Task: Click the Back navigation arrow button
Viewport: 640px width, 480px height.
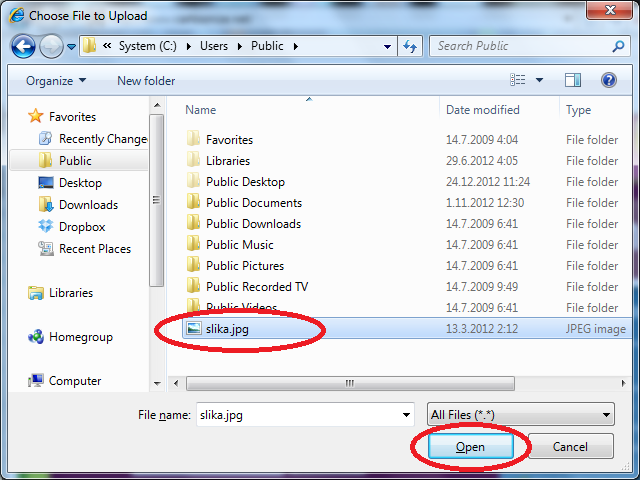Action: (25, 46)
